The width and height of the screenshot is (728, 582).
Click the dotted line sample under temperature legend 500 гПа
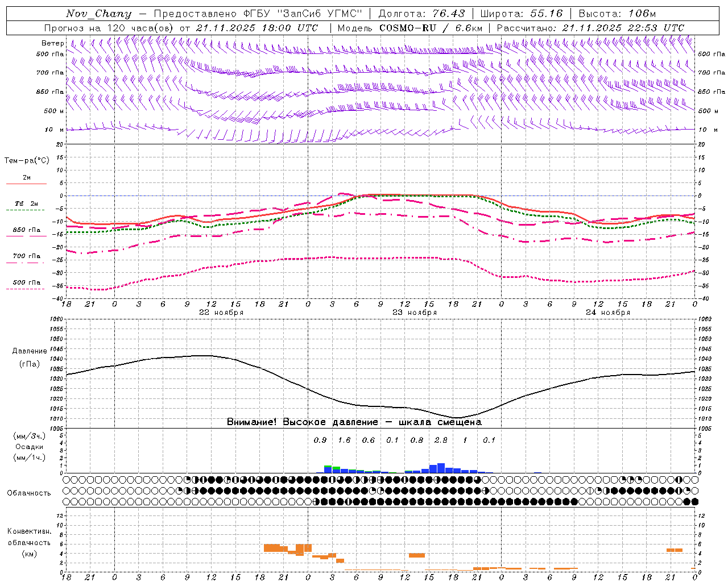[26, 289]
